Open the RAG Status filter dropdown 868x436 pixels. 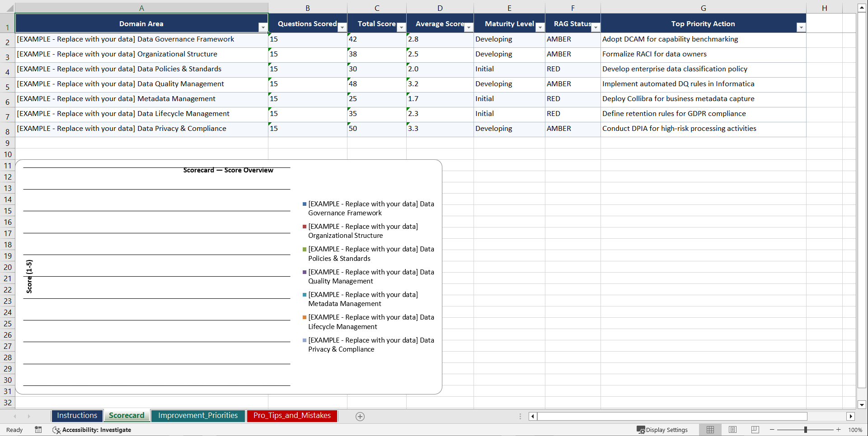[x=596, y=28]
